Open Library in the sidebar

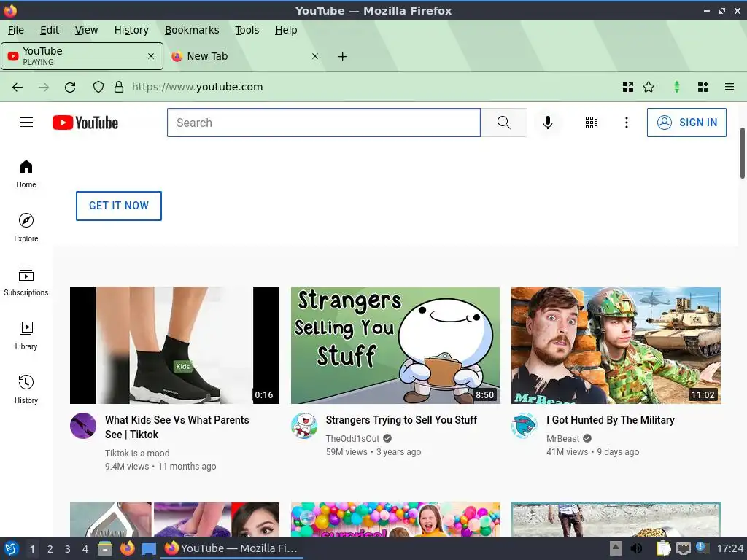coord(26,335)
